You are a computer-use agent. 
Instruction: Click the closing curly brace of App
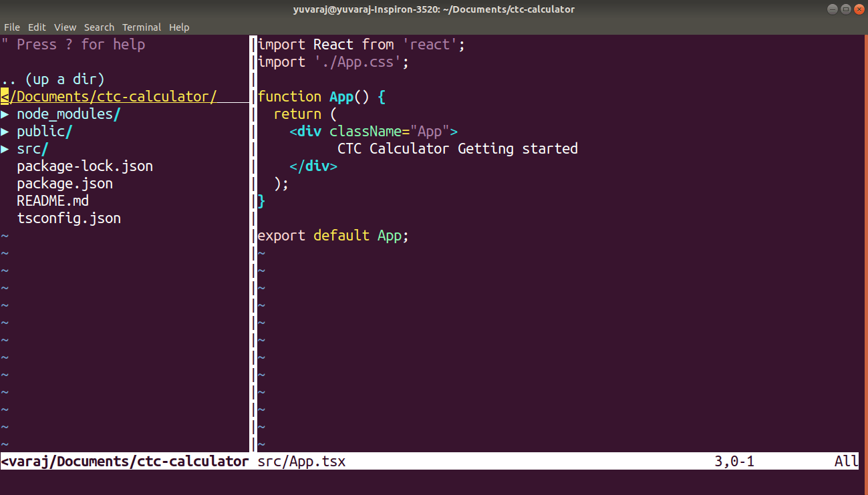point(261,201)
